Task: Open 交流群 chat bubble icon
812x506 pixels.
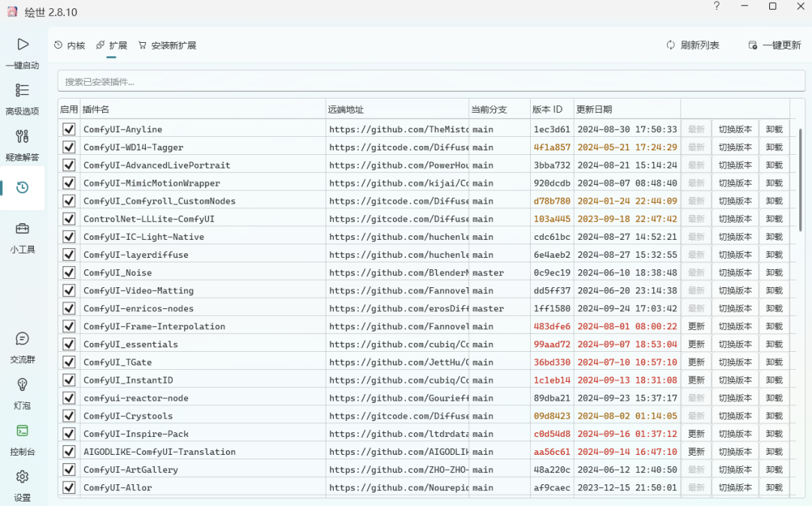Action: point(23,339)
